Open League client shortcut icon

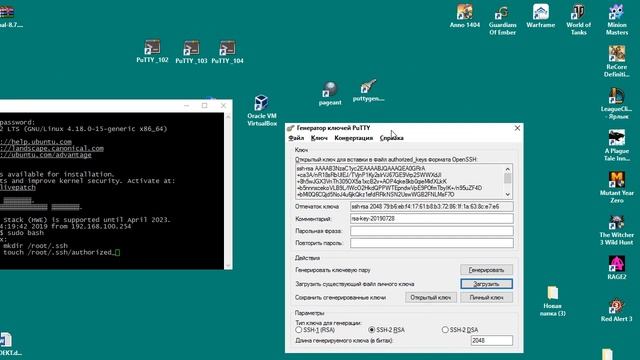616,104
